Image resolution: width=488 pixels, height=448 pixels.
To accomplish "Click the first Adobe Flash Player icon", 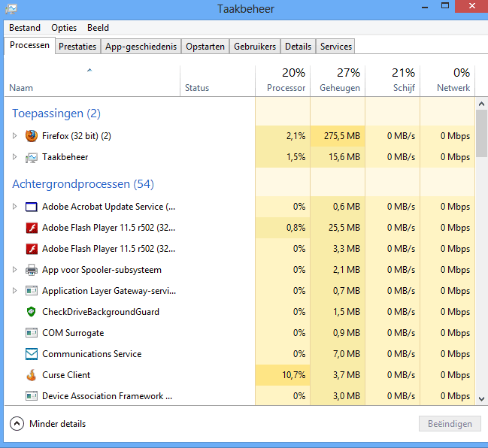I will click(31, 228).
